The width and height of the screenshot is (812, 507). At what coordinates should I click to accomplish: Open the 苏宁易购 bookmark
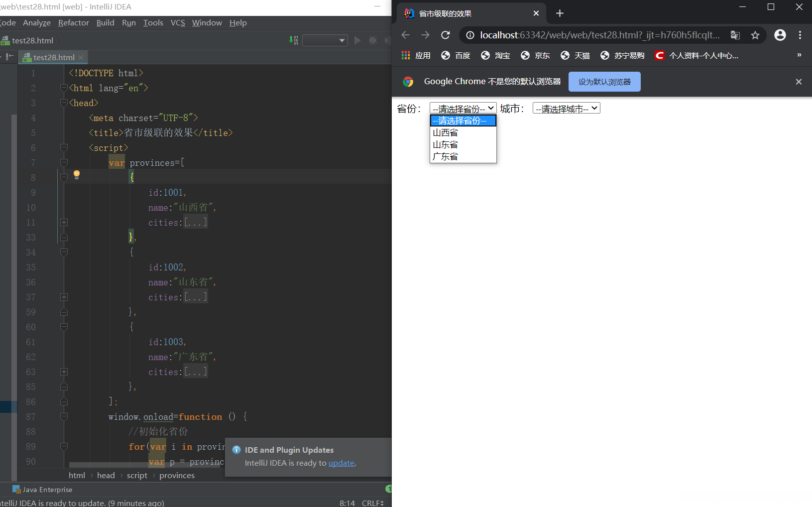pyautogui.click(x=622, y=55)
